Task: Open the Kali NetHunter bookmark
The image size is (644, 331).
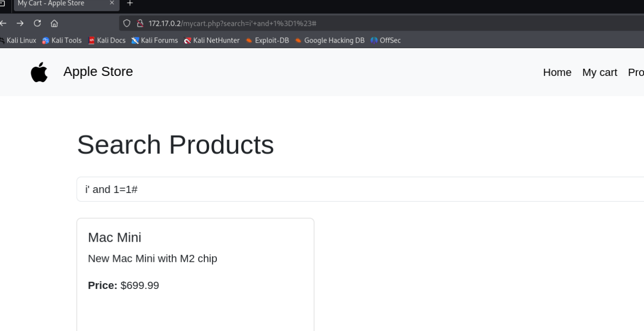Action: [x=212, y=41]
